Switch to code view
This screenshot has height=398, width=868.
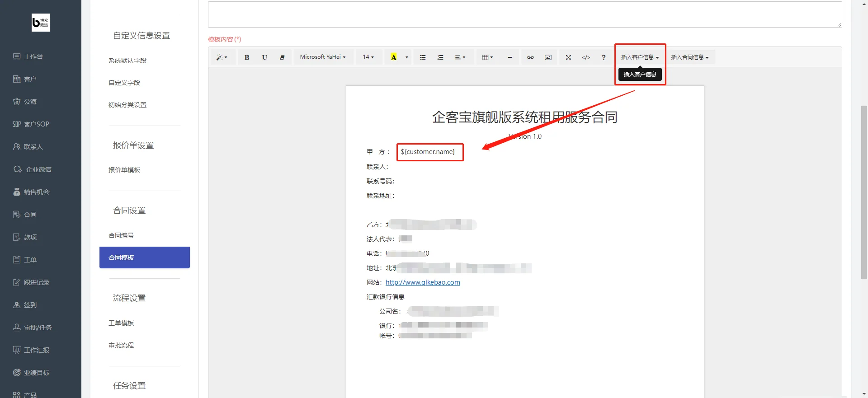[586, 57]
